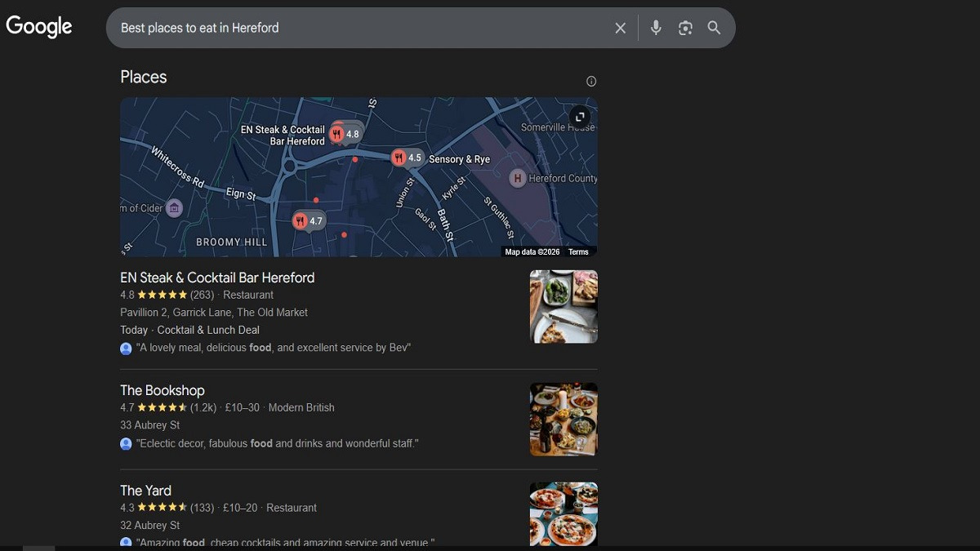Click inside the search input field
The width and height of the screenshot is (980, 551).
(327, 27)
